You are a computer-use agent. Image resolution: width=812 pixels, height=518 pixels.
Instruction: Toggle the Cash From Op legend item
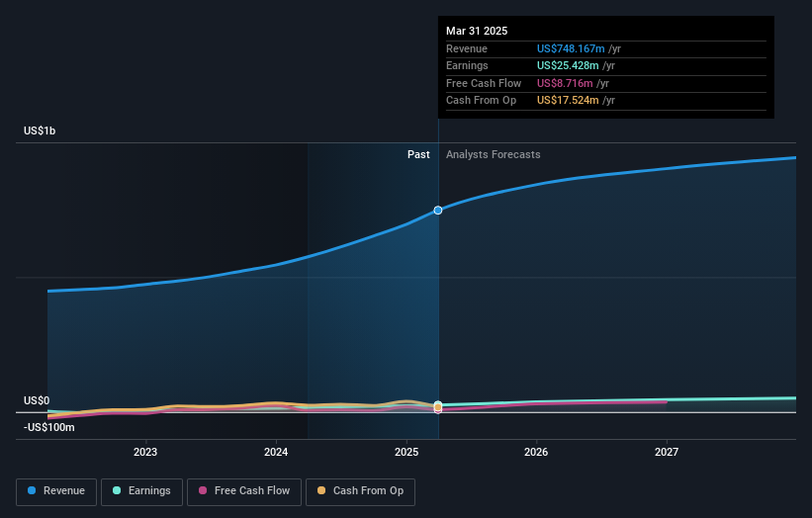click(360, 491)
